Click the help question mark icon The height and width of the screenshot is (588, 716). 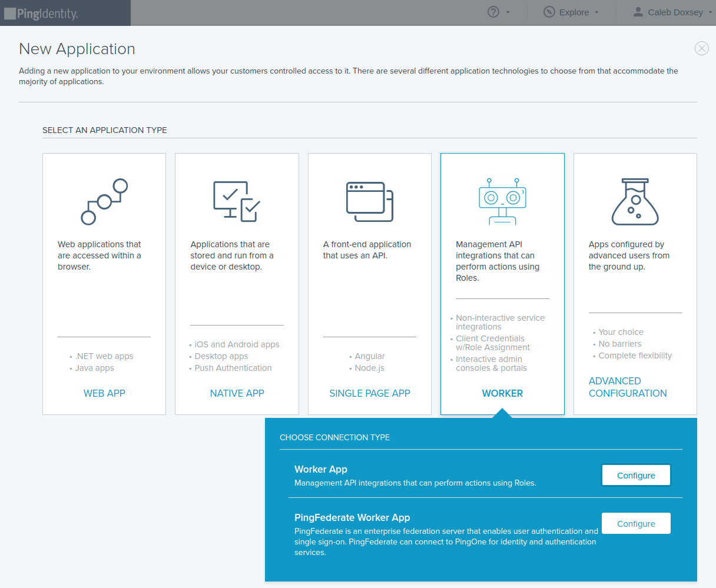493,12
